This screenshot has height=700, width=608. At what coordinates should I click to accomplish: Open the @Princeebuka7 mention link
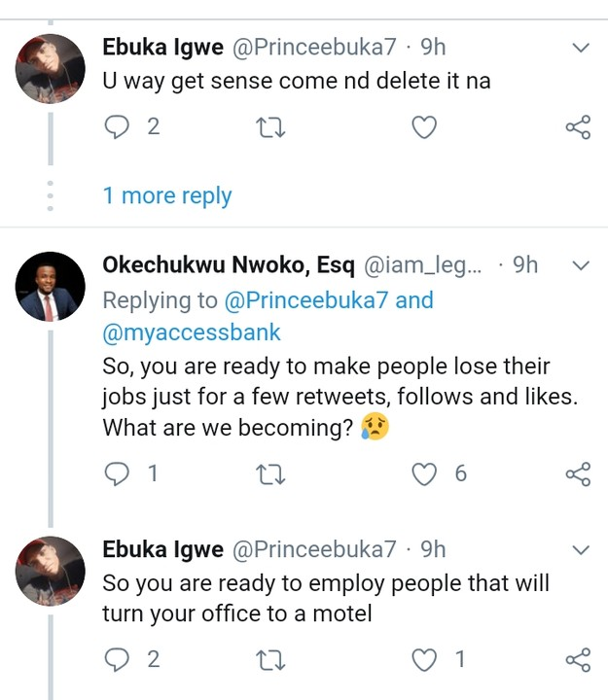308,300
